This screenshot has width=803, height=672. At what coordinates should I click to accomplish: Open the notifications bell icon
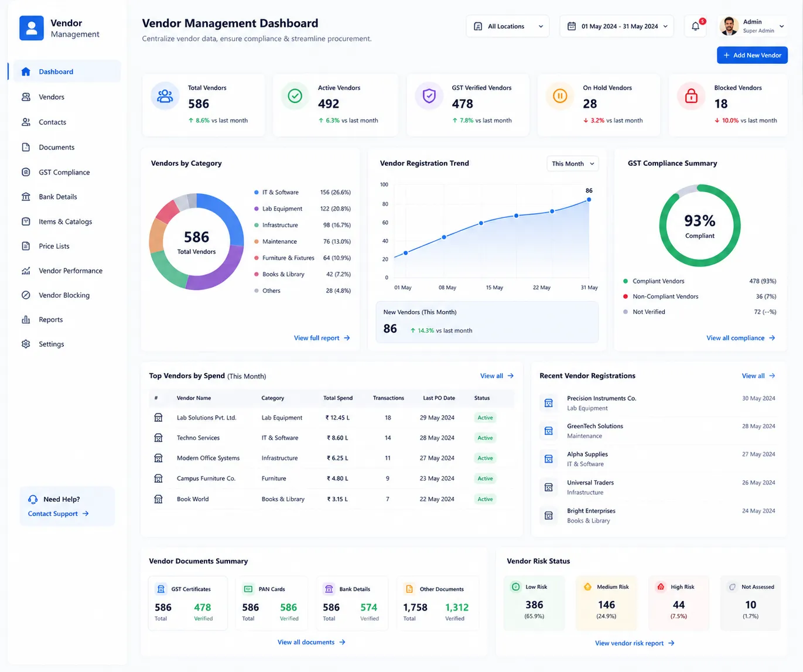pyautogui.click(x=695, y=26)
